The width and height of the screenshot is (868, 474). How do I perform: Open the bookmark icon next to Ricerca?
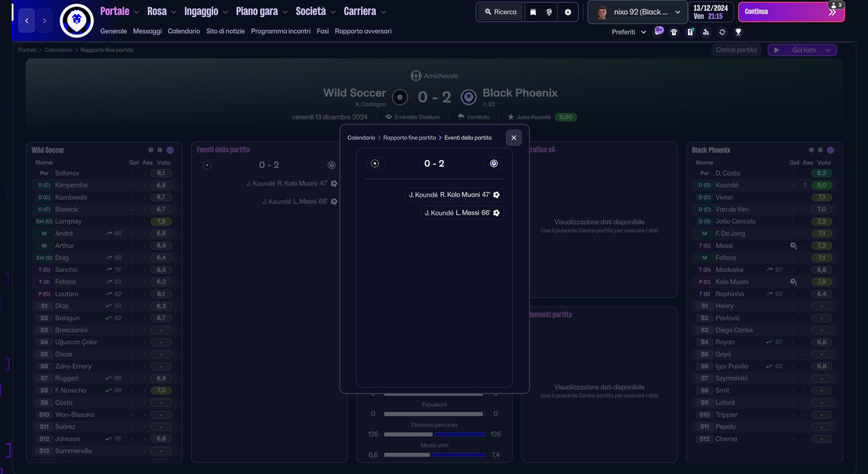point(533,12)
